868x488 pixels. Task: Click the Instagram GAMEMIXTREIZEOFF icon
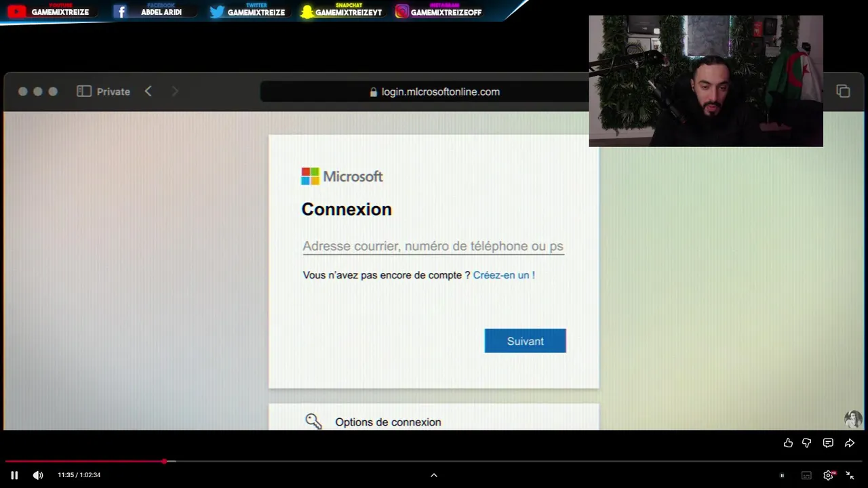click(x=402, y=12)
